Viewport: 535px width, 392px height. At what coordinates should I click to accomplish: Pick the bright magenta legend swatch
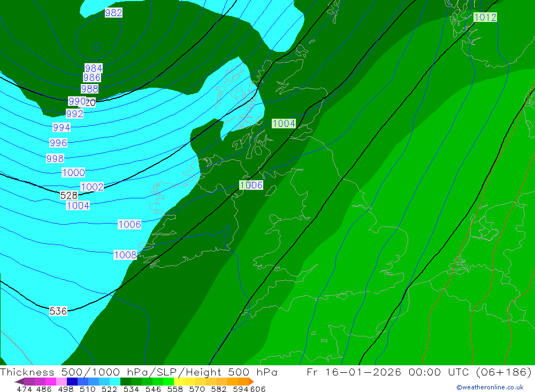pyautogui.click(x=51, y=381)
